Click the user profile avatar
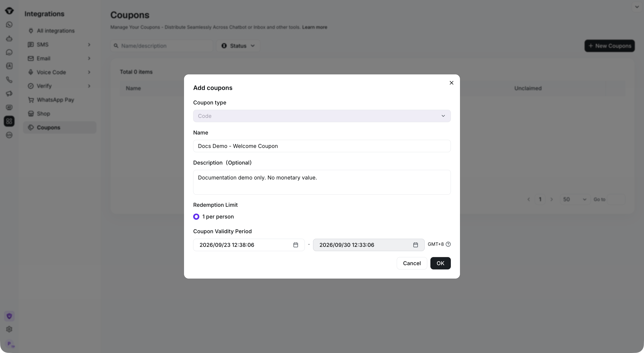The image size is (644, 353). tap(10, 344)
